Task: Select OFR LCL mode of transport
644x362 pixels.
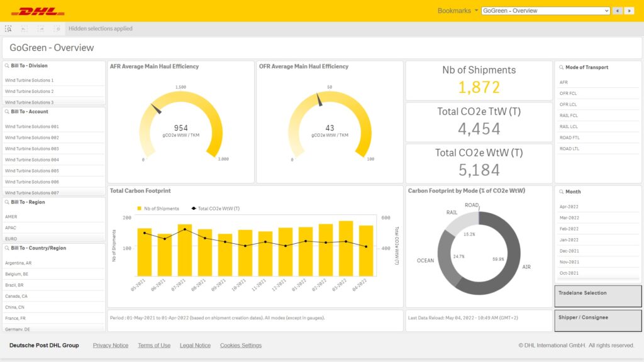Action: coord(598,105)
